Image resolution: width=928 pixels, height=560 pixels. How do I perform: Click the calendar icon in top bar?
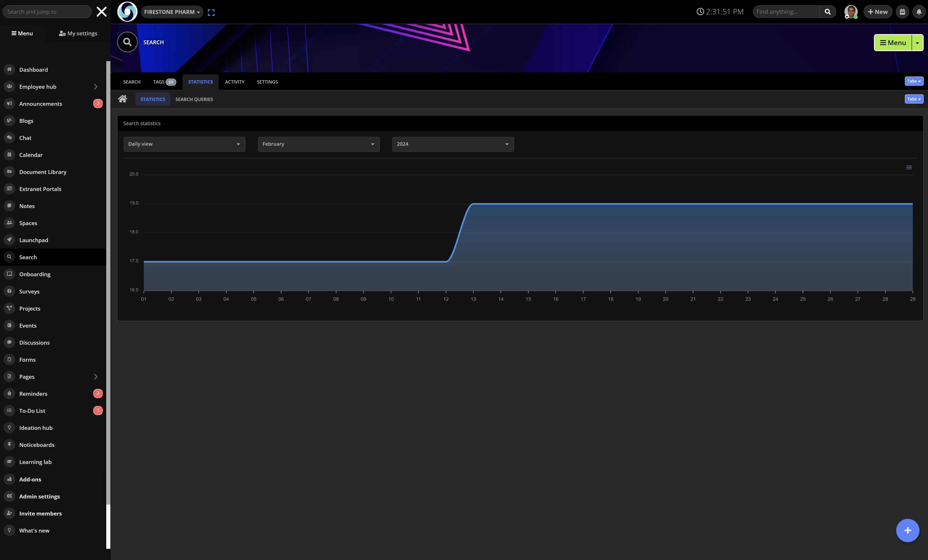(x=902, y=12)
